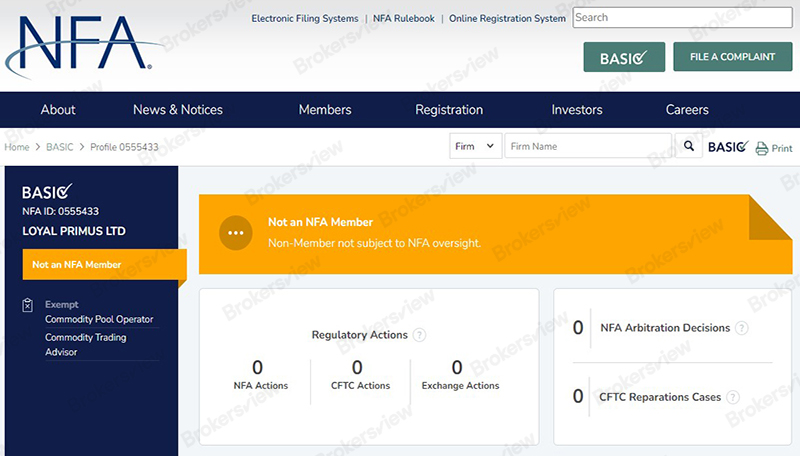The height and width of the screenshot is (456, 800).
Task: Click help icon next to Regulatory Actions
Action: [419, 335]
